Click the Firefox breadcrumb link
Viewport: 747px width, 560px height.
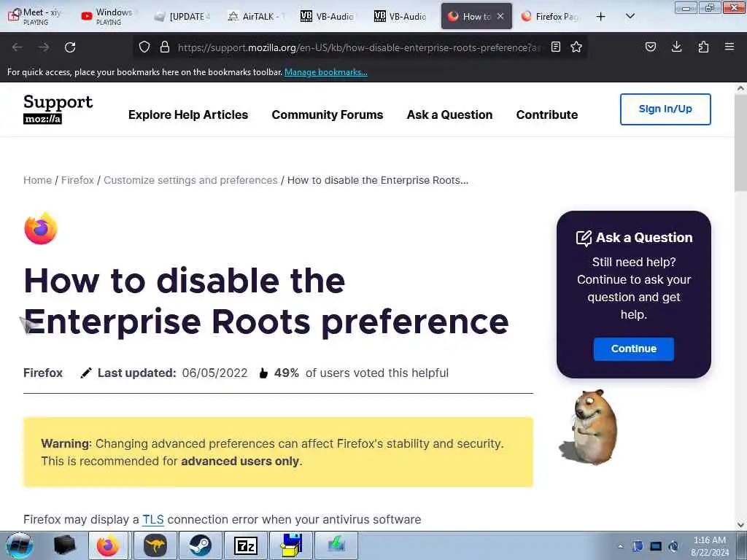pyautogui.click(x=77, y=180)
